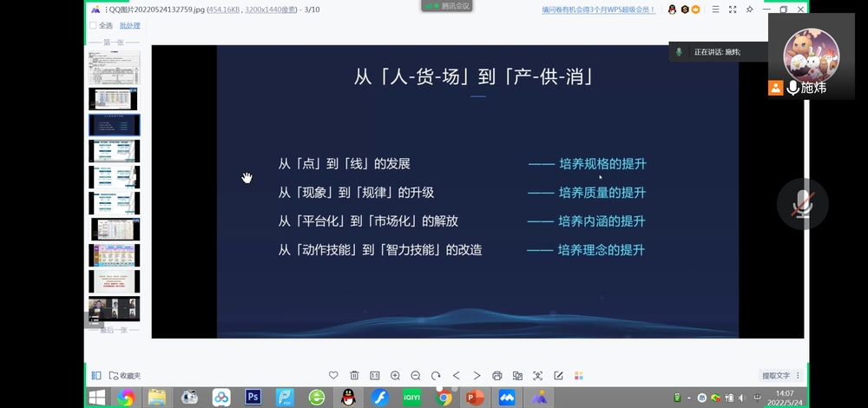Delete the image using trash icon
Viewport: 868px width, 408px height.
[x=354, y=375]
